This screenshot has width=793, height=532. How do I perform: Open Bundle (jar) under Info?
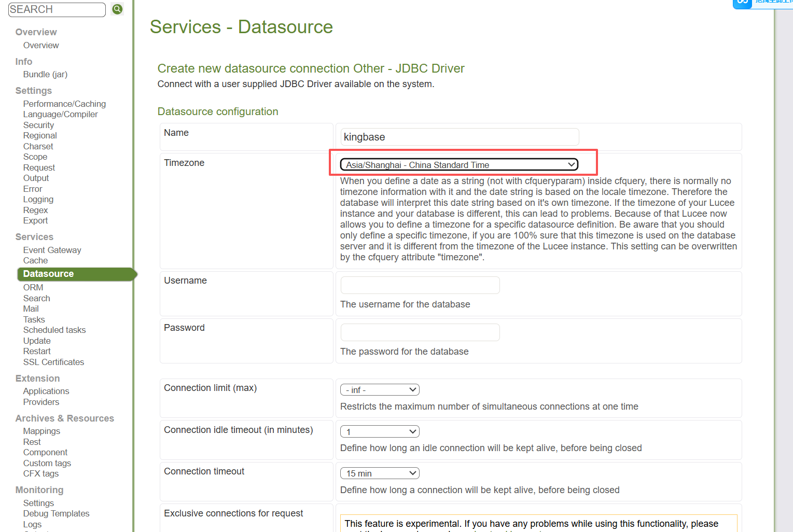click(45, 75)
